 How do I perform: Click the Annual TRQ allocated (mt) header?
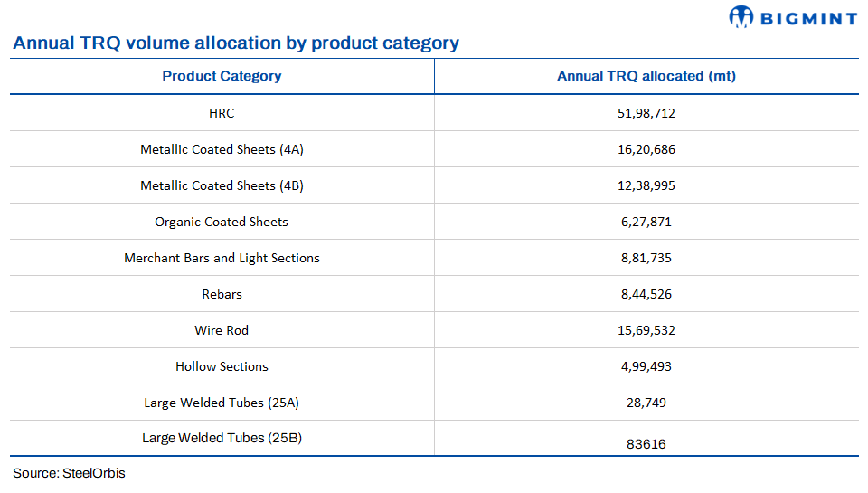tap(646, 76)
